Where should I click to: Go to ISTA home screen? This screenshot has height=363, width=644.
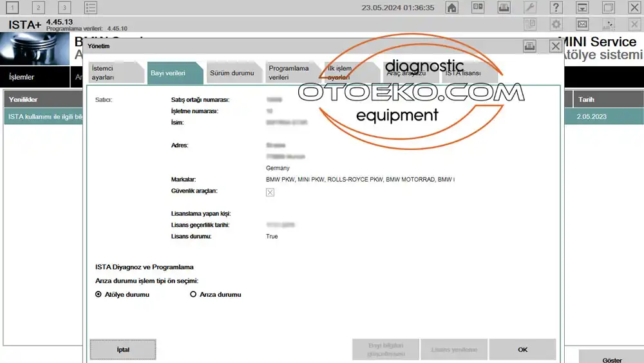tap(452, 7)
